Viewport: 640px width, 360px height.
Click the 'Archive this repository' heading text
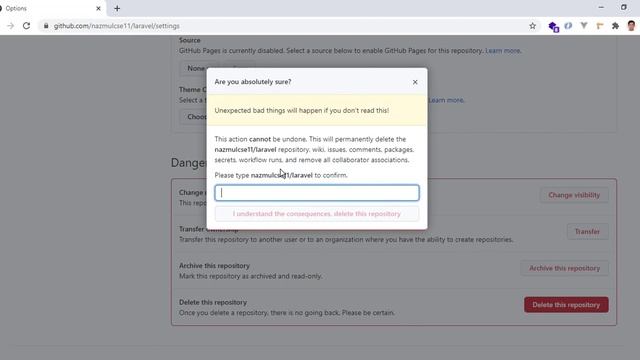tap(214, 266)
